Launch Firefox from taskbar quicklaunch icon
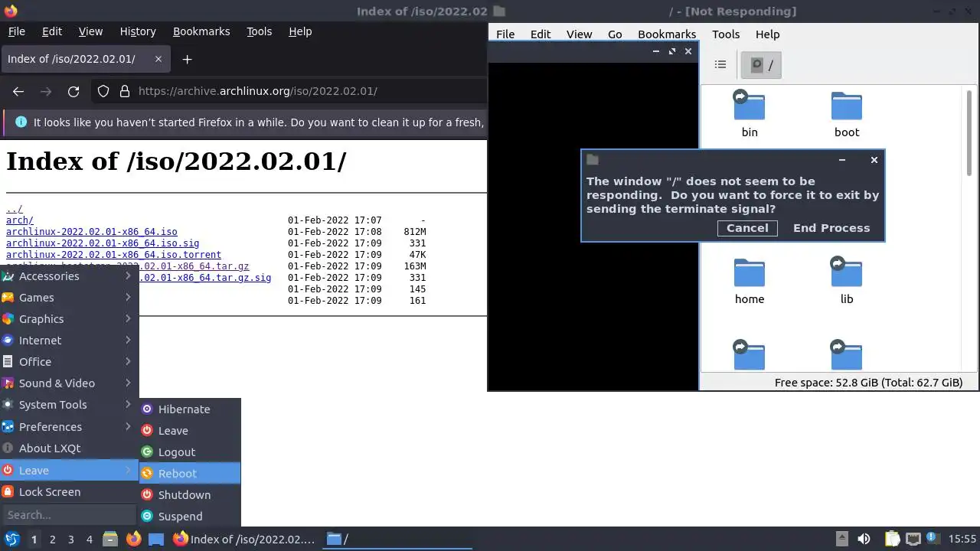This screenshot has height=551, width=980. 133,539
